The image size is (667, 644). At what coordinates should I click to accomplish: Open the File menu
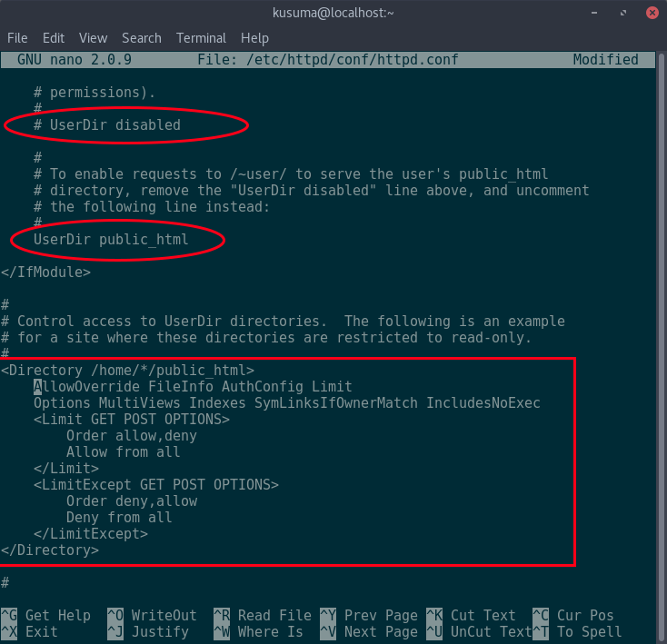click(x=17, y=38)
